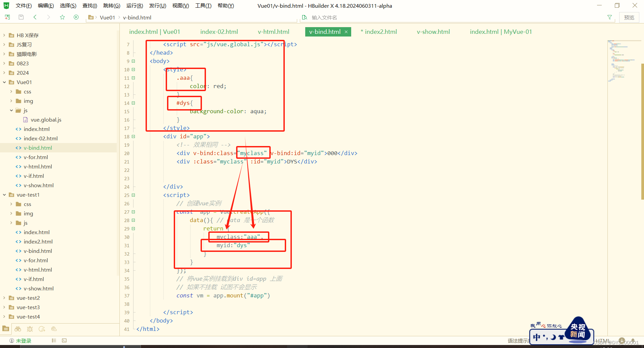Open v-if.html under Vue01
The height and width of the screenshot is (348, 644).
coord(34,176)
